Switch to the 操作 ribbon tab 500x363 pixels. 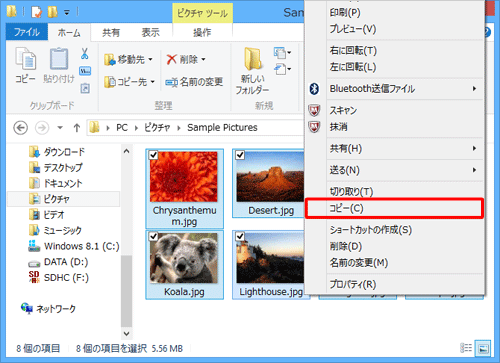pyautogui.click(x=202, y=33)
